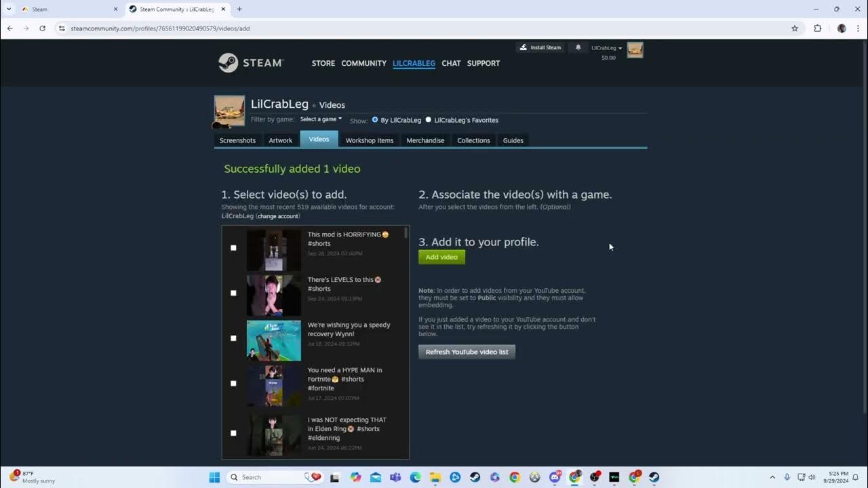Check 'There's LEVELS to this' video checkbox

coord(233,293)
